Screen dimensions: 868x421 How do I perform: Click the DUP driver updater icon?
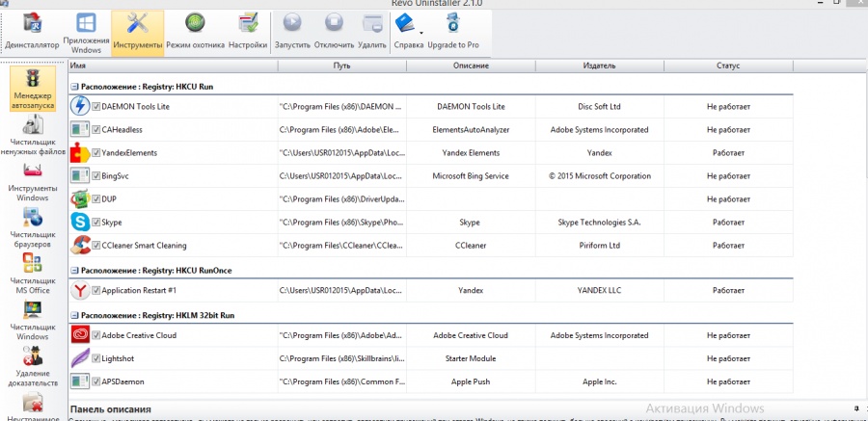pos(80,198)
